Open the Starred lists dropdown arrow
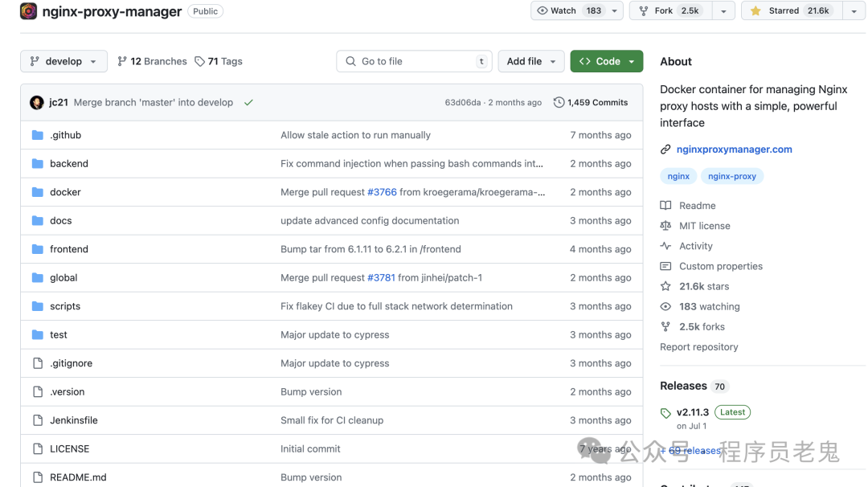Viewport: 868px width, 487px height. (x=854, y=10)
